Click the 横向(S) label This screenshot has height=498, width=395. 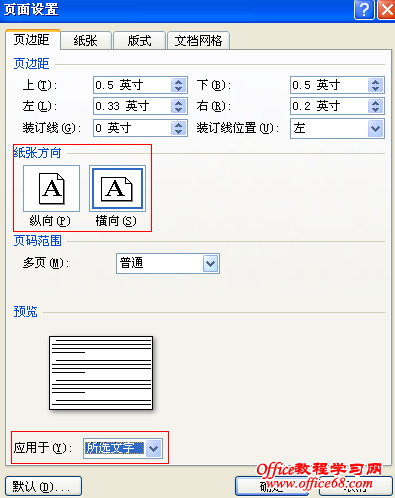click(x=116, y=221)
